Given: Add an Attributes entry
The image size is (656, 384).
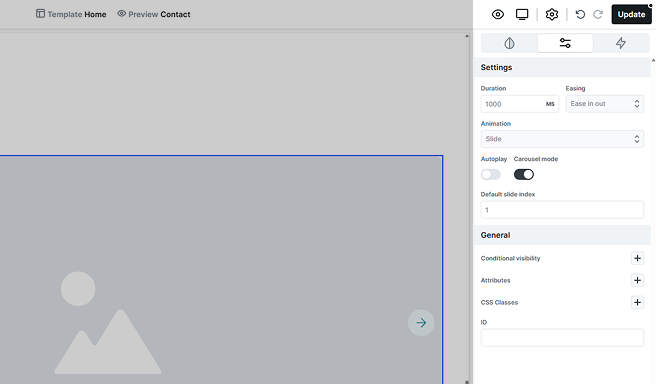Looking at the screenshot, I should pyautogui.click(x=637, y=280).
